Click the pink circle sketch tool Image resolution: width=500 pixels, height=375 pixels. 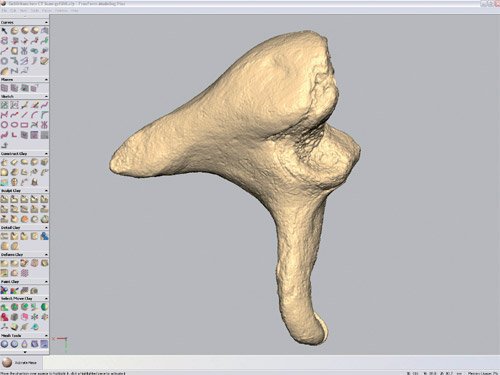point(4,125)
